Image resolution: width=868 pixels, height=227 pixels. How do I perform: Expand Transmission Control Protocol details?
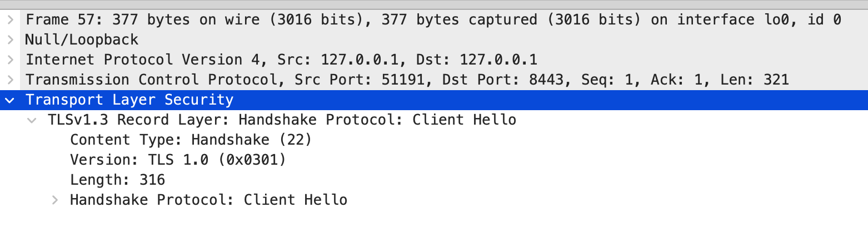10,80
